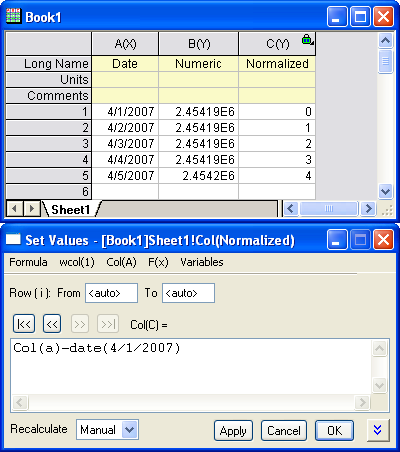Viewport: 400px width, 452px height.
Task: Click the last column >>| button
Action: tap(108, 324)
